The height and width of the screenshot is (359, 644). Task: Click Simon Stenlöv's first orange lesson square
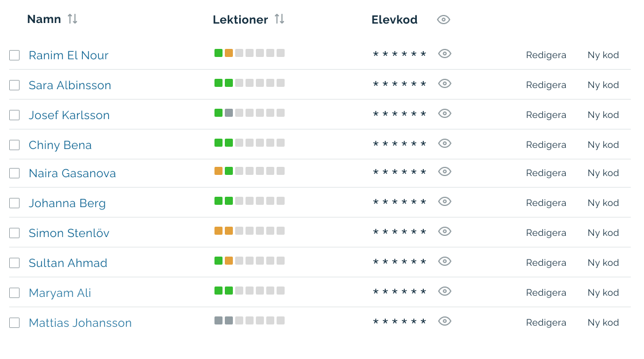(x=218, y=231)
